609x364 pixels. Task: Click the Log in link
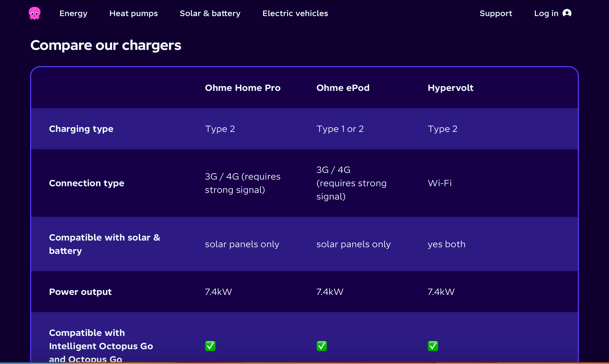pyautogui.click(x=546, y=13)
